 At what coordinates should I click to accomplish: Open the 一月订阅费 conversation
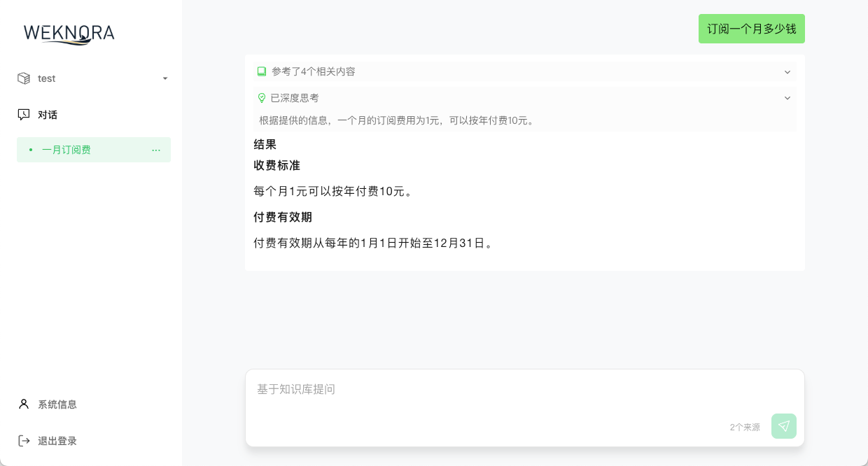[66, 150]
